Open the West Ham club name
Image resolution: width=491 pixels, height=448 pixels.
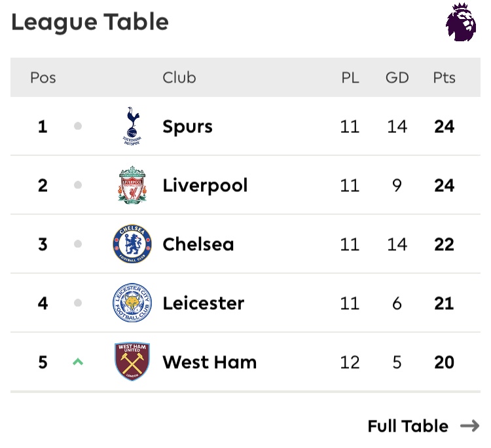point(209,362)
